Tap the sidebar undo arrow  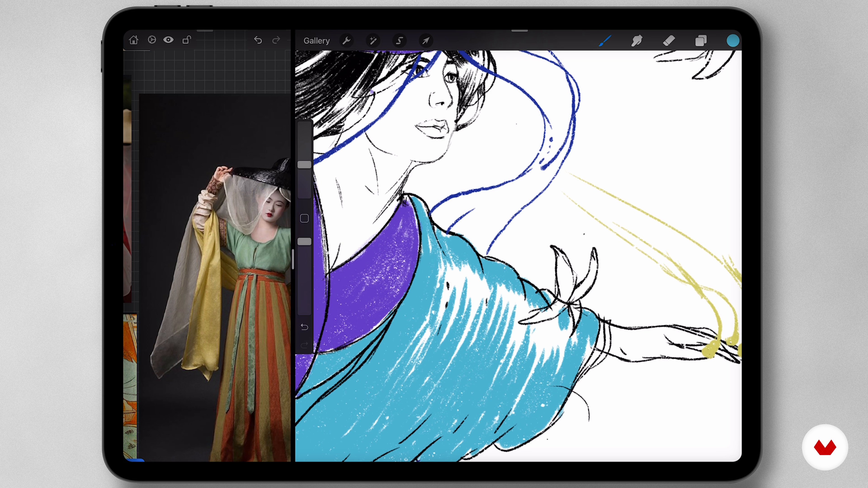point(304,327)
